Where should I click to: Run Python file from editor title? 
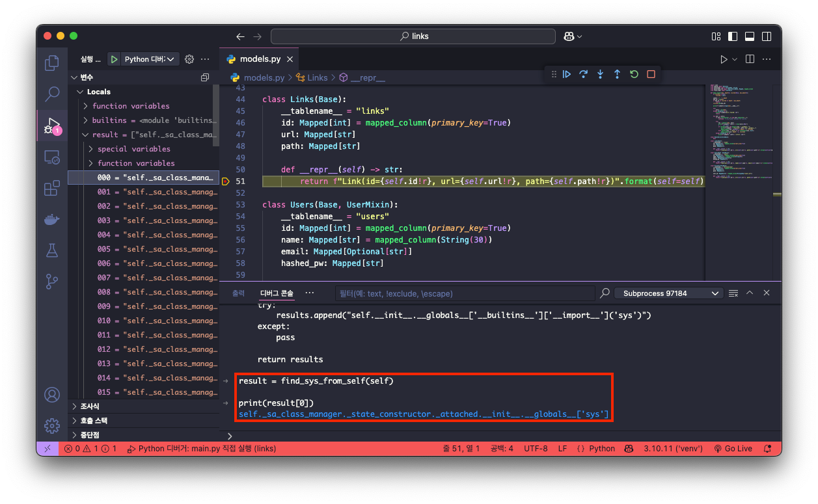pyautogui.click(x=724, y=59)
